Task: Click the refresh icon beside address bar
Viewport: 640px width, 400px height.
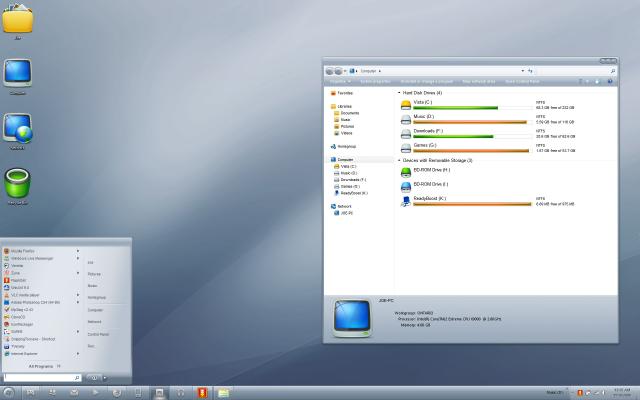Action: [530, 71]
